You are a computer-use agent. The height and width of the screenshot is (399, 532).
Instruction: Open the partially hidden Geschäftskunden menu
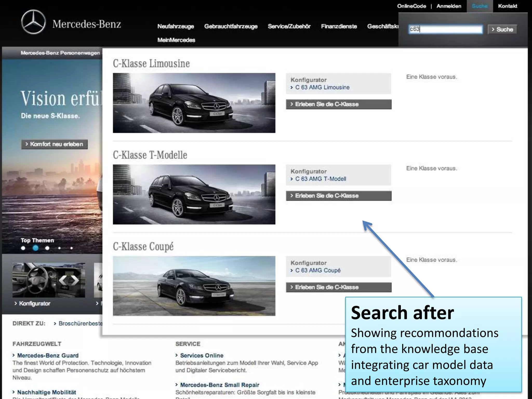click(383, 26)
